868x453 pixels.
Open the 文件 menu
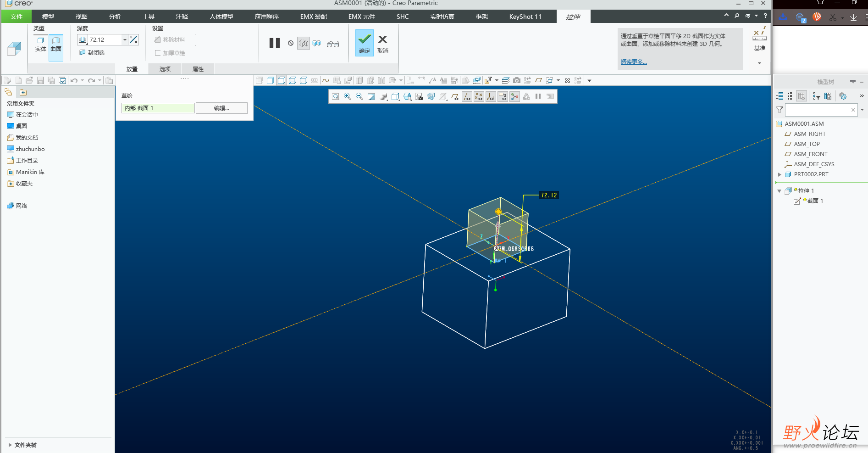[17, 17]
